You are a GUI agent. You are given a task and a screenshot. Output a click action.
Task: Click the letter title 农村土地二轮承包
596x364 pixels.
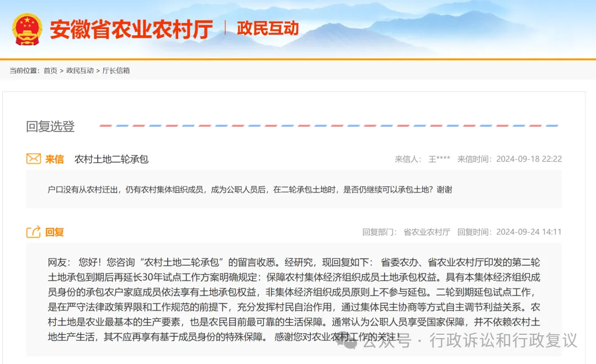pyautogui.click(x=111, y=159)
